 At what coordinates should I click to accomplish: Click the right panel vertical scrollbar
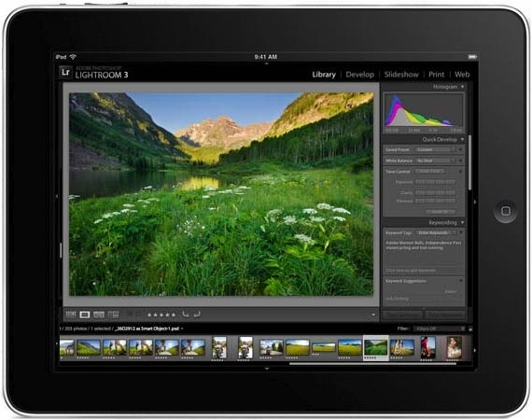(x=469, y=162)
